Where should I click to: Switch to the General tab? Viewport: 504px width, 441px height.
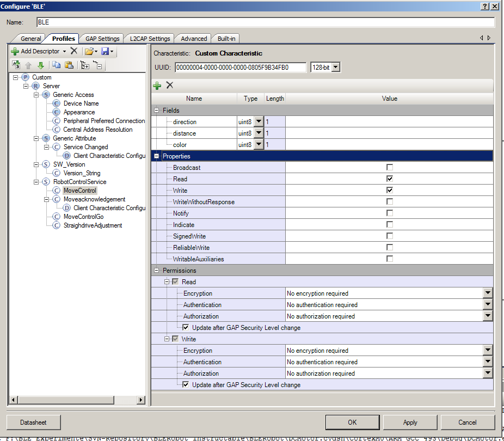30,39
